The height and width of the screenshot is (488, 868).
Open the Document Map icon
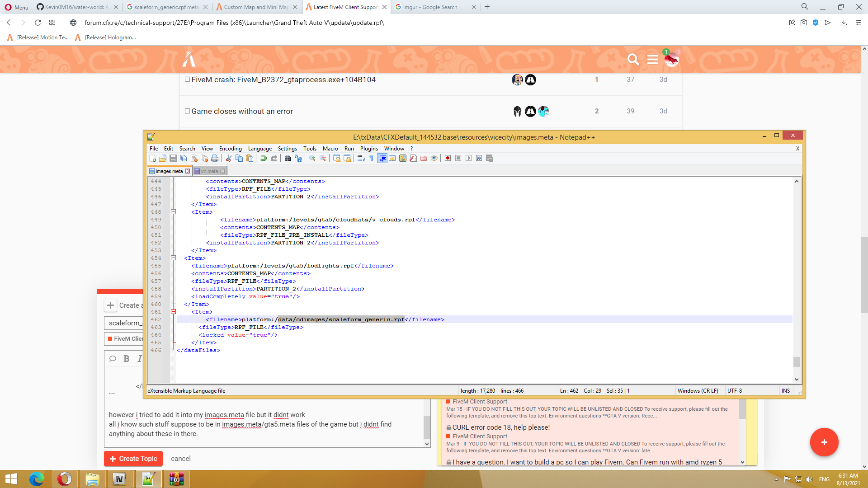(x=402, y=158)
